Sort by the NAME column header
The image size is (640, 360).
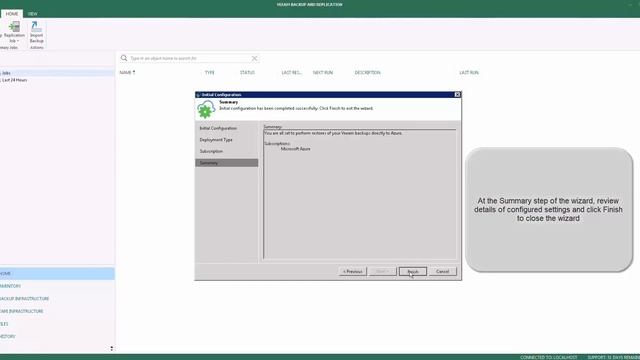click(x=127, y=73)
